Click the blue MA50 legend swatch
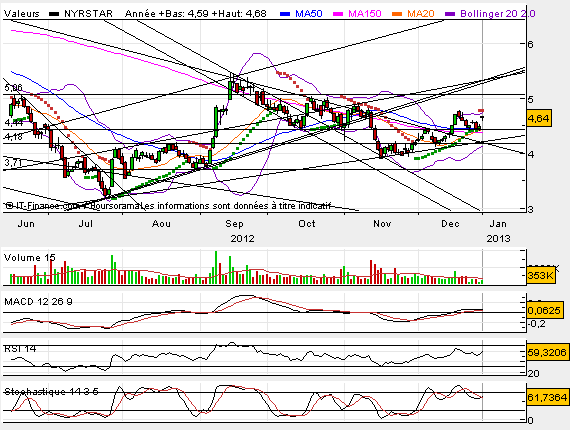 click(285, 14)
